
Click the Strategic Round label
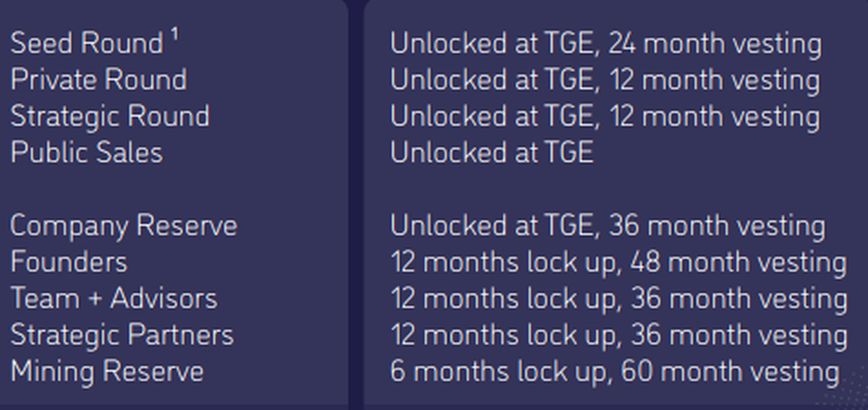click(110, 117)
